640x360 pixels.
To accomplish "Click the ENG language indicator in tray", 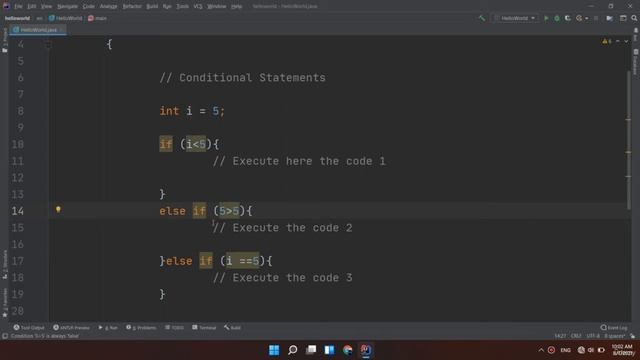I will pyautogui.click(x=565, y=350).
